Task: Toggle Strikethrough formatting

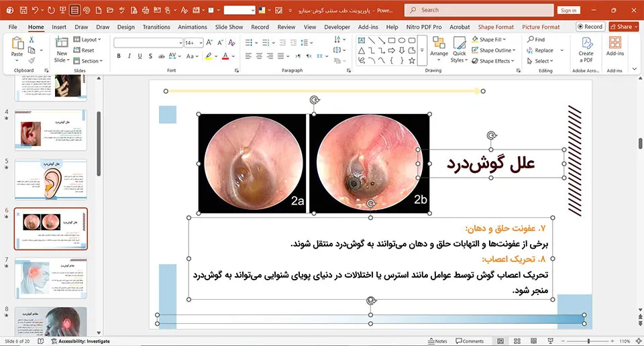Action: point(162,56)
